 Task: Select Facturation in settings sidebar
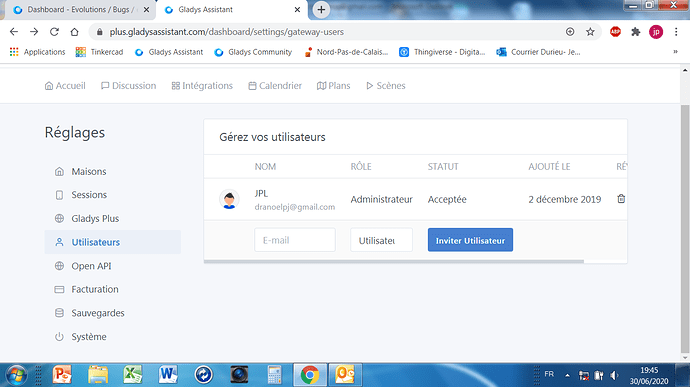point(113,289)
